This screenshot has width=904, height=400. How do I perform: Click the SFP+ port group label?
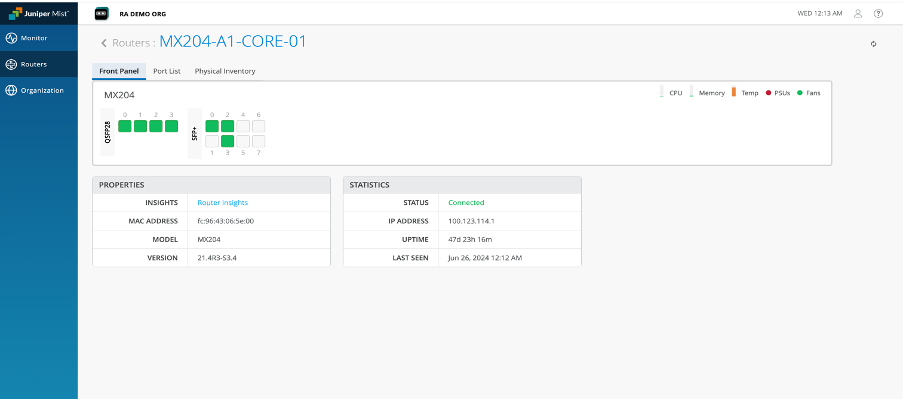195,133
